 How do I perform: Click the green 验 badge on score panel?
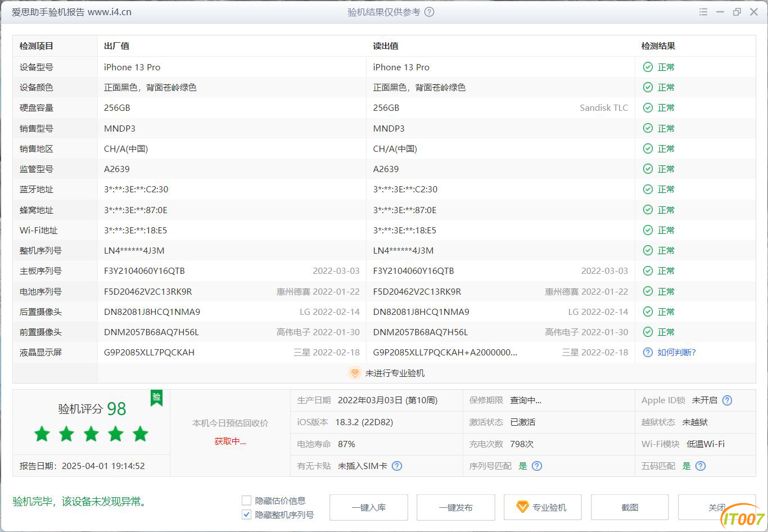157,398
